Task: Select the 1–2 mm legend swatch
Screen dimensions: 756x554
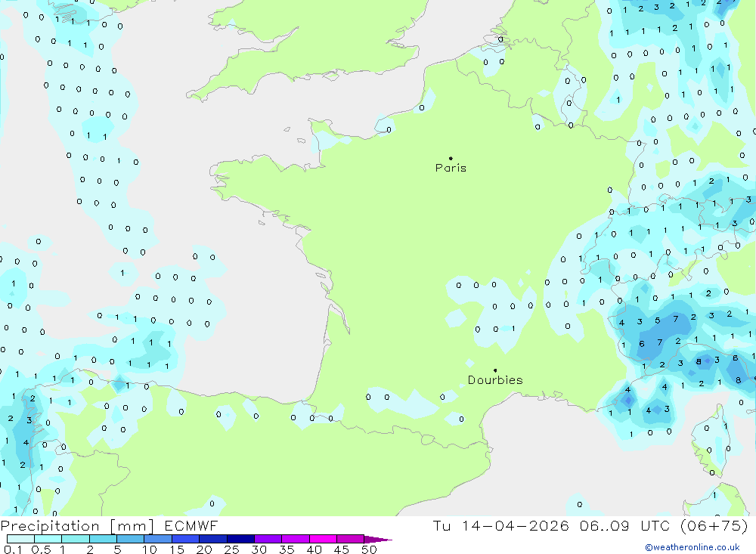Action: [x=76, y=539]
